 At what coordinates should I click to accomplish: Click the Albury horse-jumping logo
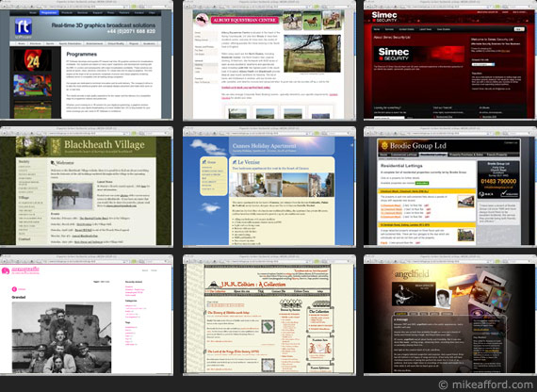point(202,20)
